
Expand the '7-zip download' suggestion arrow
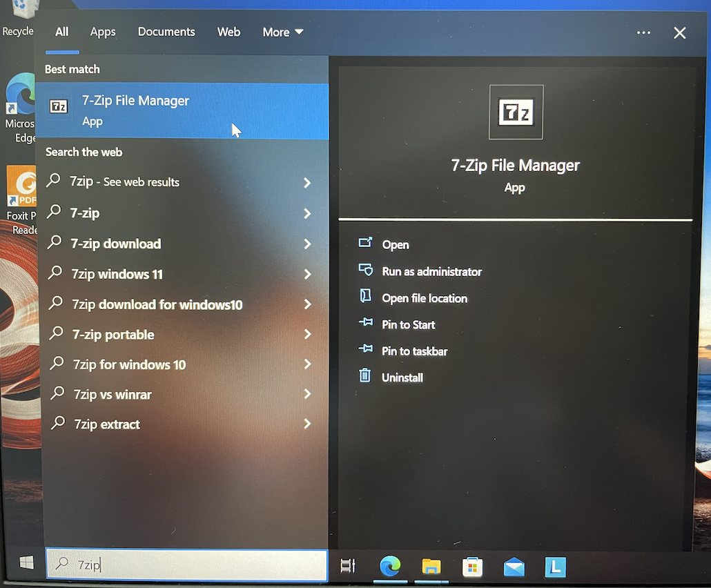(307, 244)
